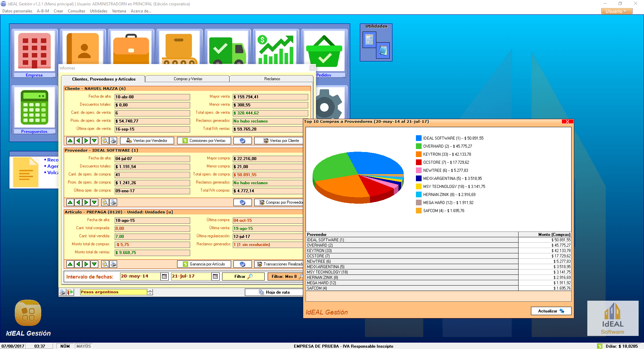
Task: Switch to Compras y Ventas tab
Action: (188, 79)
